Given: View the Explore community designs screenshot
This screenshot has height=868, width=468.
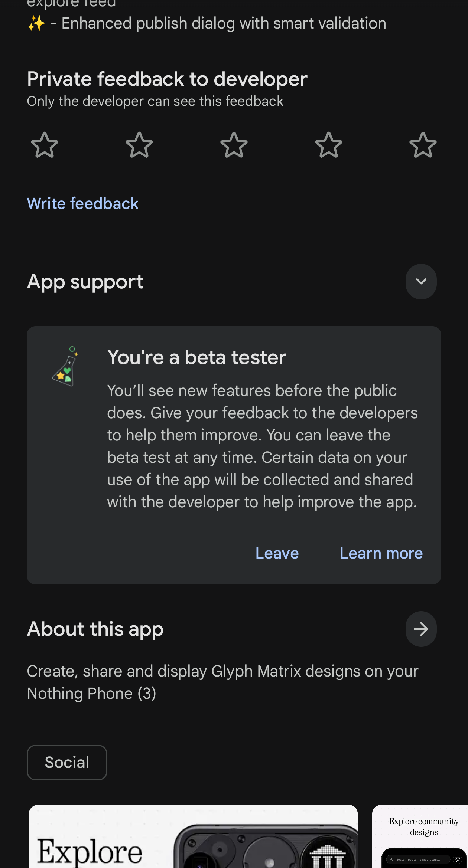Looking at the screenshot, I should [x=420, y=836].
